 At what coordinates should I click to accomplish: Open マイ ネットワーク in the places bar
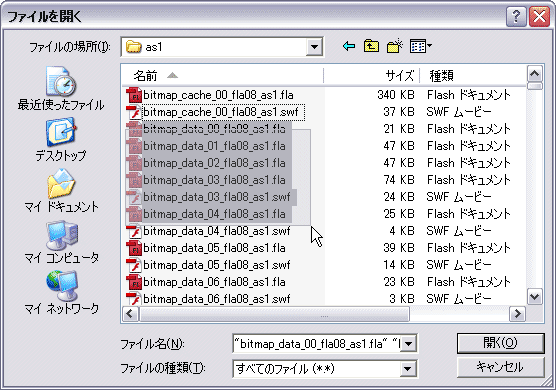click(61, 293)
